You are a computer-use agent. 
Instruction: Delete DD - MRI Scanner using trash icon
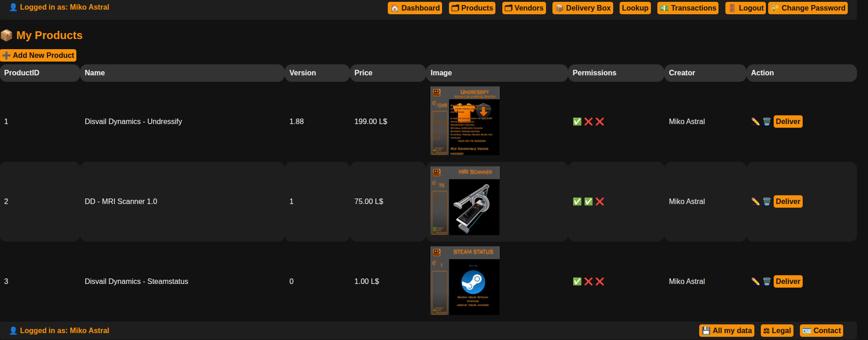[767, 202]
